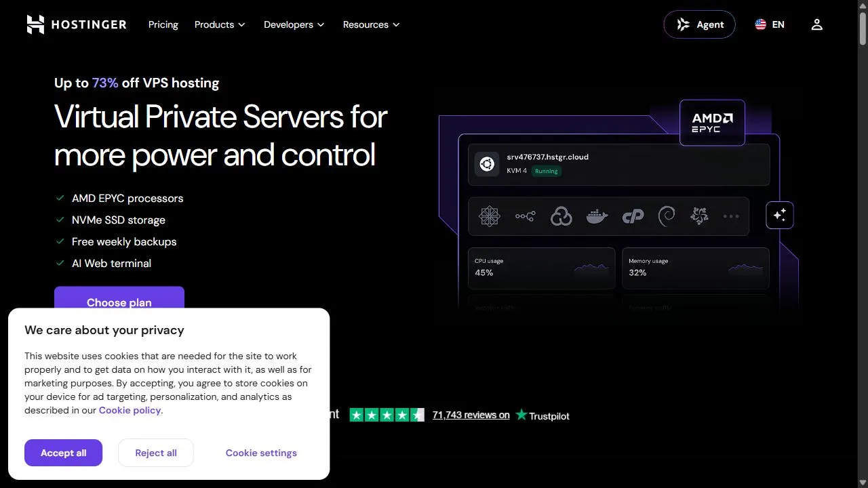Viewport: 868px width, 488px height.
Task: Click the srv476737.hstgr.cloud hostname
Action: tap(548, 157)
